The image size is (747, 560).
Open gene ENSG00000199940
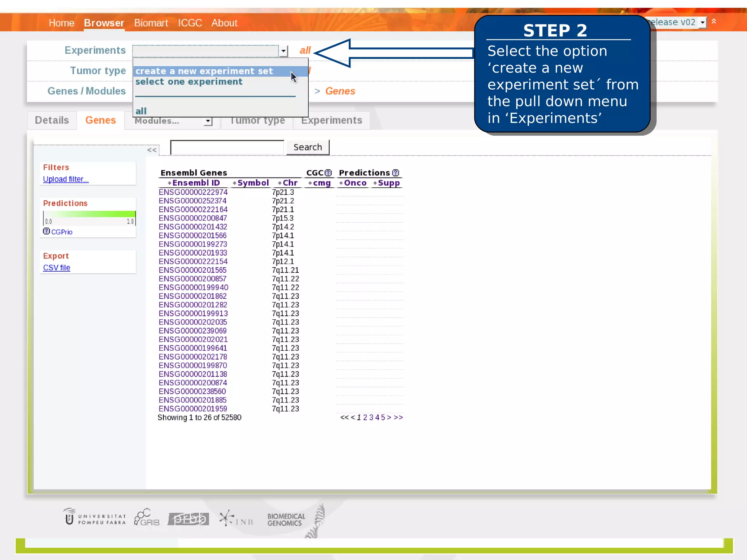(x=193, y=288)
